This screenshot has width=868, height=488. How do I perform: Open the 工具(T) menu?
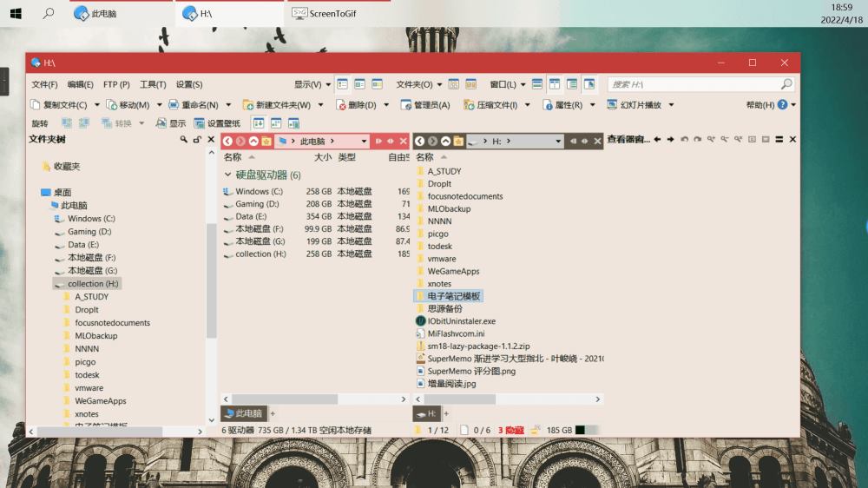tap(153, 84)
